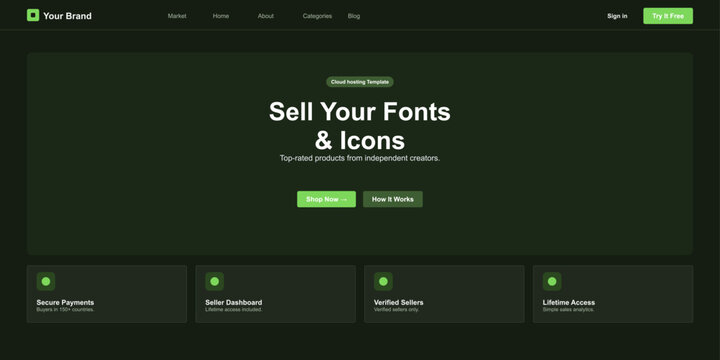Select the Seller Dashboard heading
The height and width of the screenshot is (360, 720).
point(234,303)
